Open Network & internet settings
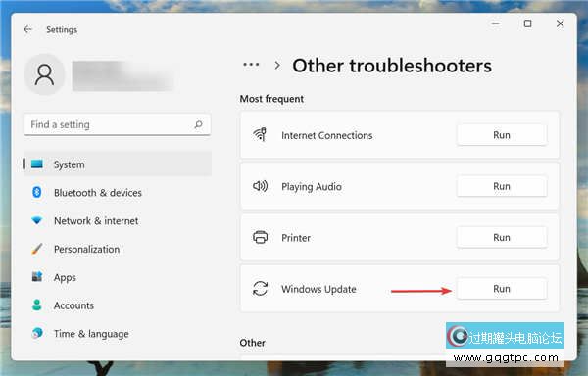 118,220
